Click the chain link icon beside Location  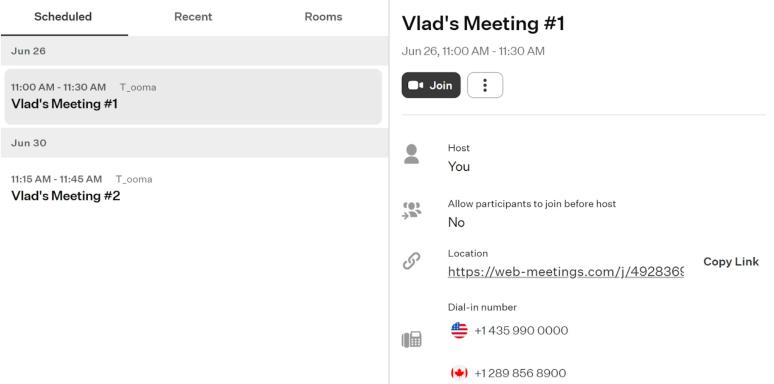tap(411, 261)
